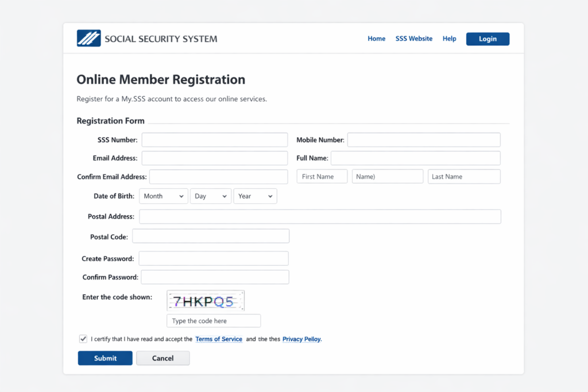Open the Day dropdown
588x392 pixels.
[x=210, y=196]
